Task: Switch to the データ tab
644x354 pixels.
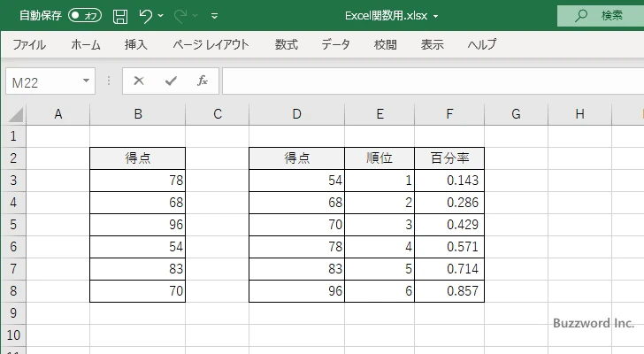Action: click(x=335, y=44)
